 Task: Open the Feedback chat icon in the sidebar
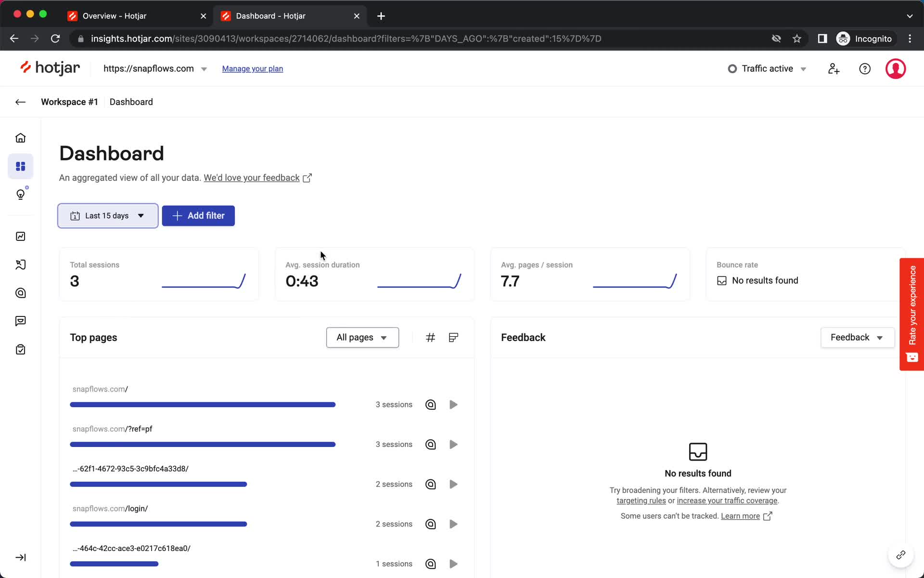click(20, 321)
